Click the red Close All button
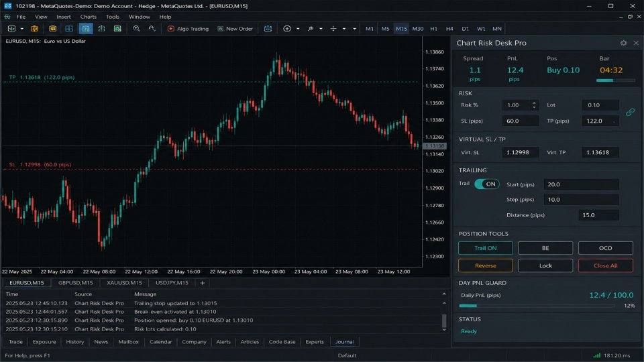This screenshot has width=644, height=362. 605,265
